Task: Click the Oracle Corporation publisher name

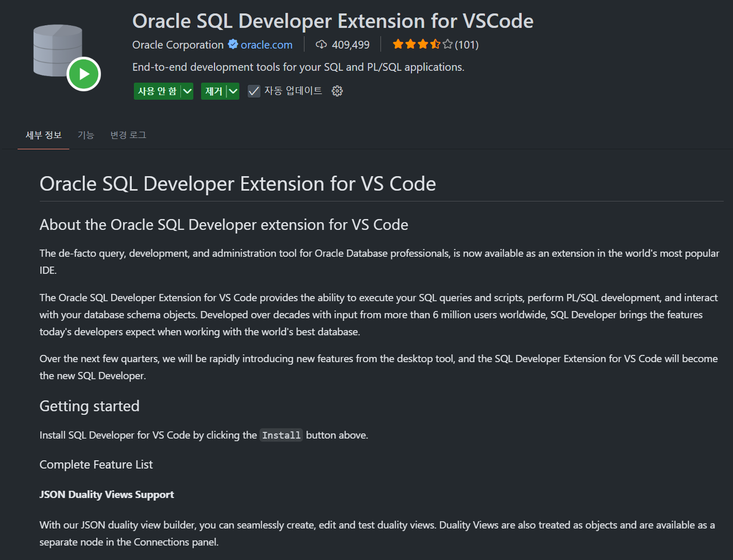Action: click(x=178, y=45)
